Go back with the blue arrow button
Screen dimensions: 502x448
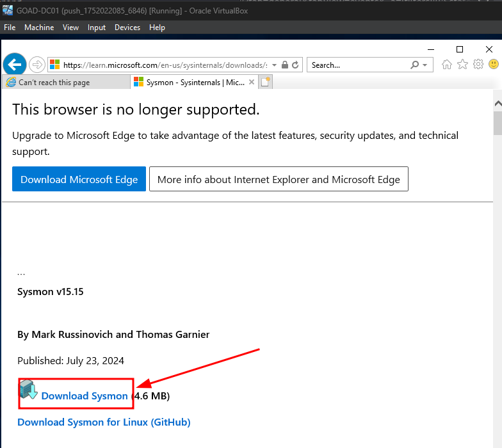[15, 64]
